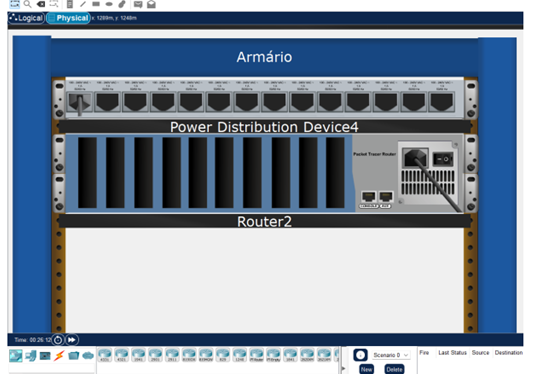Switch to the Logical workspace tab

pos(26,18)
